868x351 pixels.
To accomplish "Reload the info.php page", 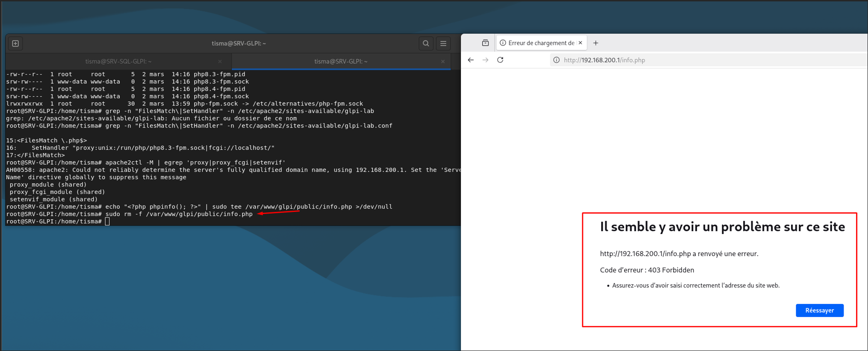I will click(500, 60).
